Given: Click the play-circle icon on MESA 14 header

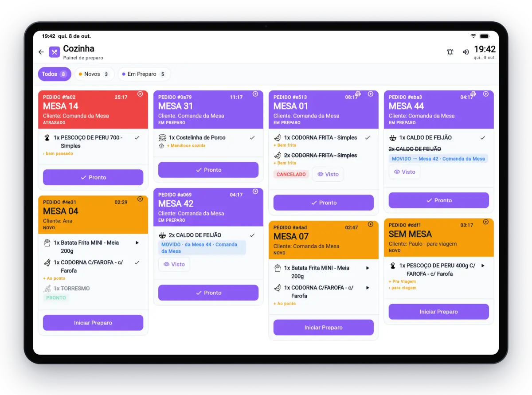Looking at the screenshot, I should click(140, 94).
